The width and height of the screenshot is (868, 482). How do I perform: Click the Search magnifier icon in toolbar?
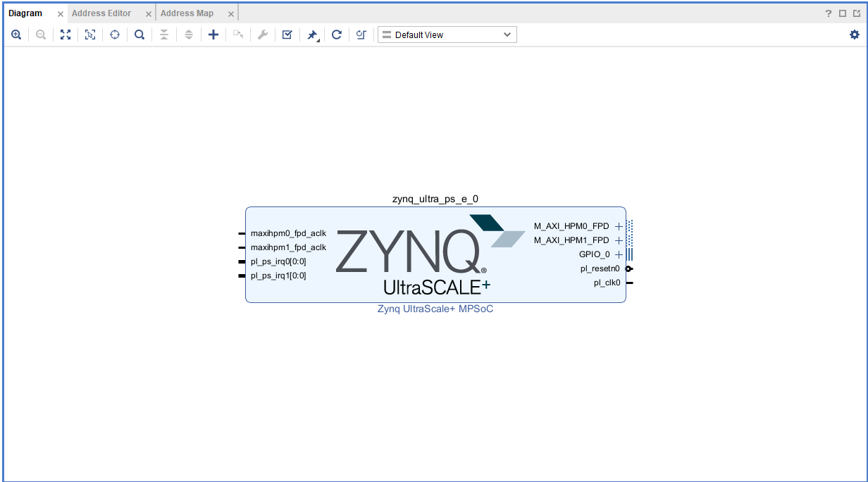139,35
